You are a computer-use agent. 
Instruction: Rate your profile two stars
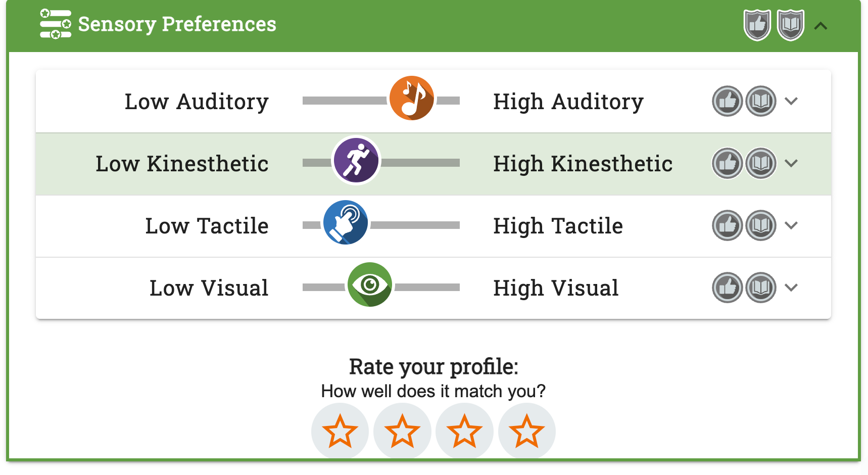pyautogui.click(x=402, y=431)
